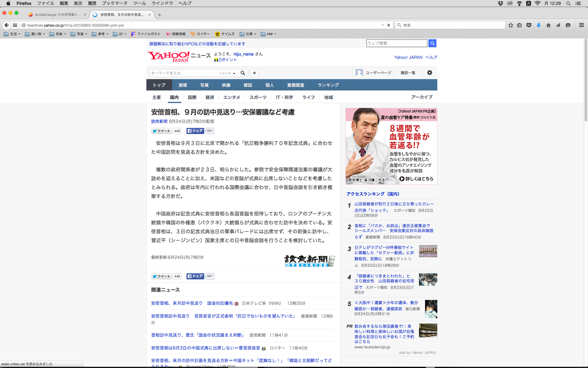Click the top Tweet button
Screen dimensions: 588x368
pyautogui.click(x=161, y=131)
